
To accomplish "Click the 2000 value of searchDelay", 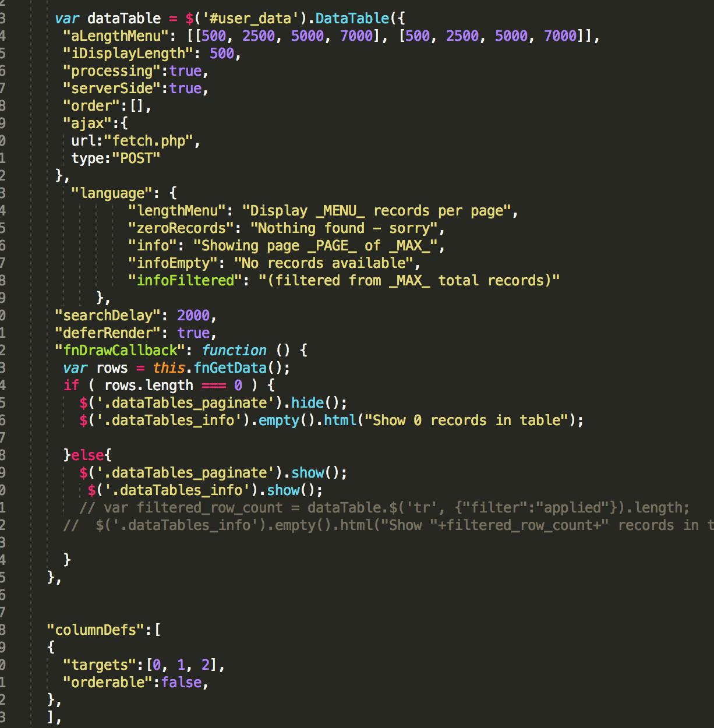I will (193, 316).
